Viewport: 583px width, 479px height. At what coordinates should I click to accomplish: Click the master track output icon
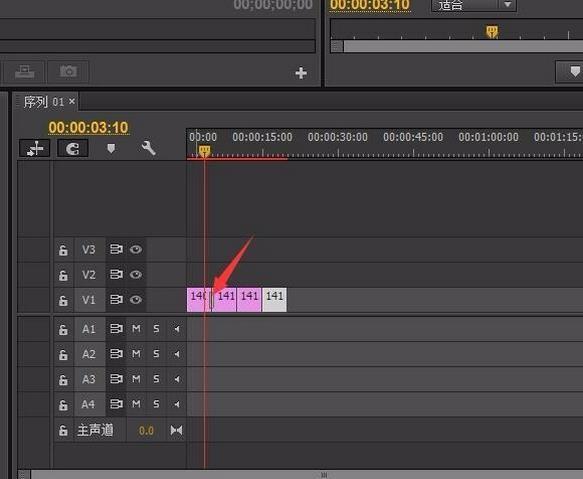point(176,430)
